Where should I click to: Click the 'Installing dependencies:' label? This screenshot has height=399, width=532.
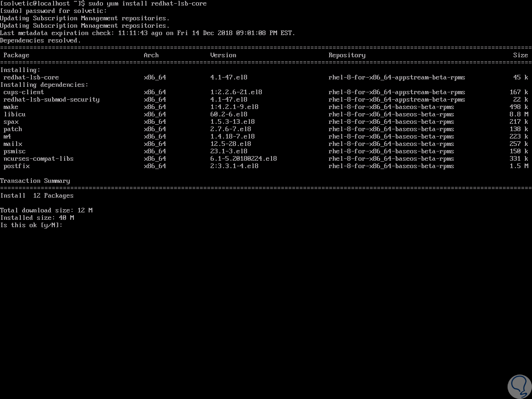click(x=44, y=85)
